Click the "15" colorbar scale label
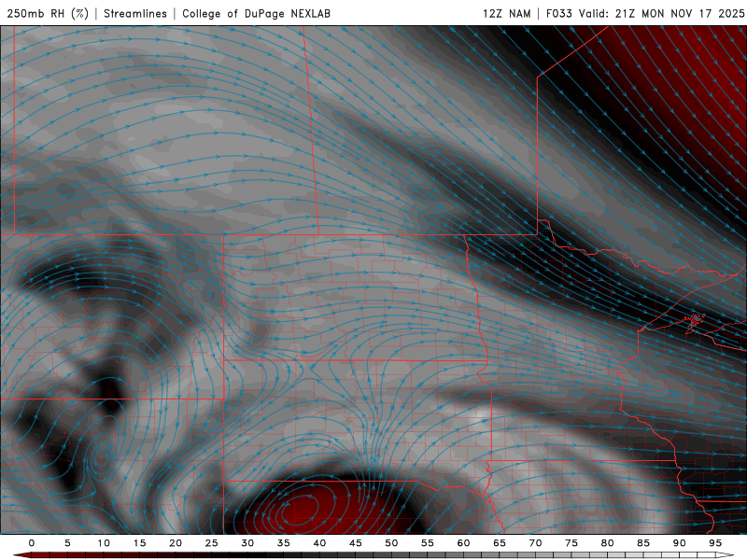 pyautogui.click(x=139, y=543)
